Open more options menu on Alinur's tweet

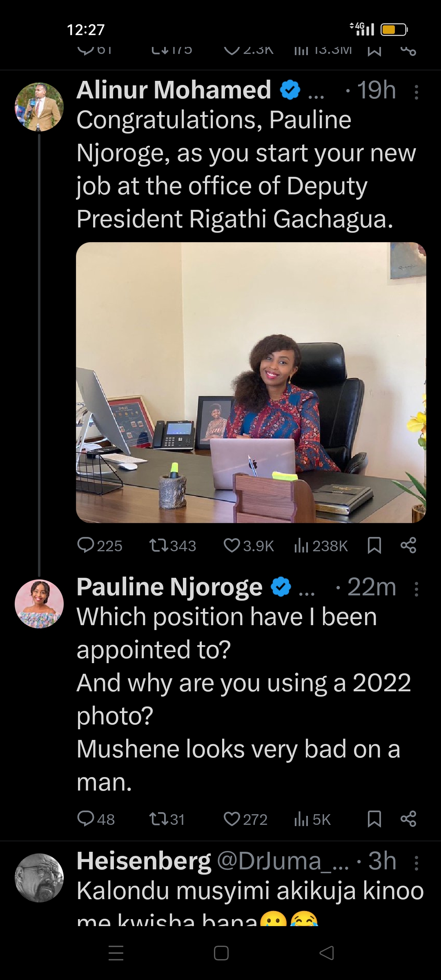pos(416,92)
